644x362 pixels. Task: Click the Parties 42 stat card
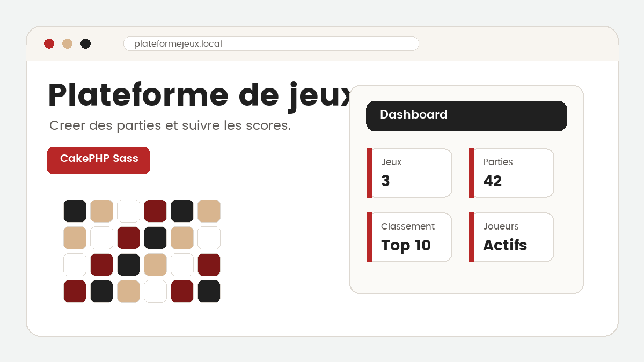[x=511, y=173]
